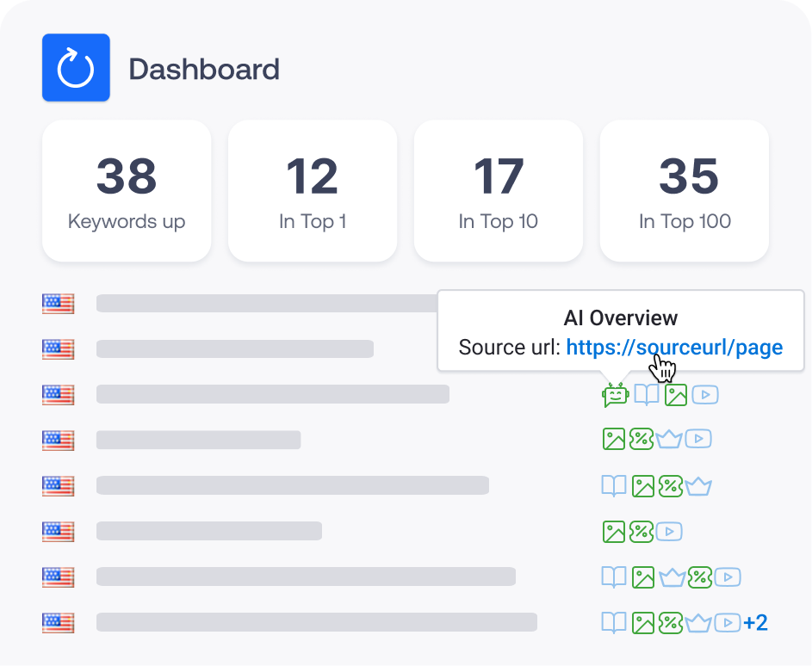This screenshot has height=666, width=812.
Task: Open the crown icon in the third row
Action: pyautogui.click(x=700, y=485)
